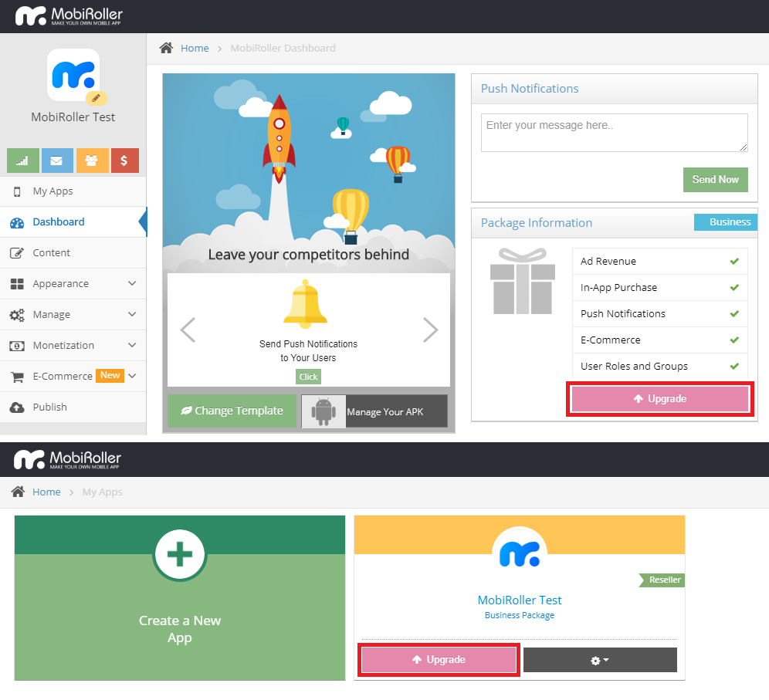
Task: Open the MobiRoller Test app title link
Action: click(520, 600)
